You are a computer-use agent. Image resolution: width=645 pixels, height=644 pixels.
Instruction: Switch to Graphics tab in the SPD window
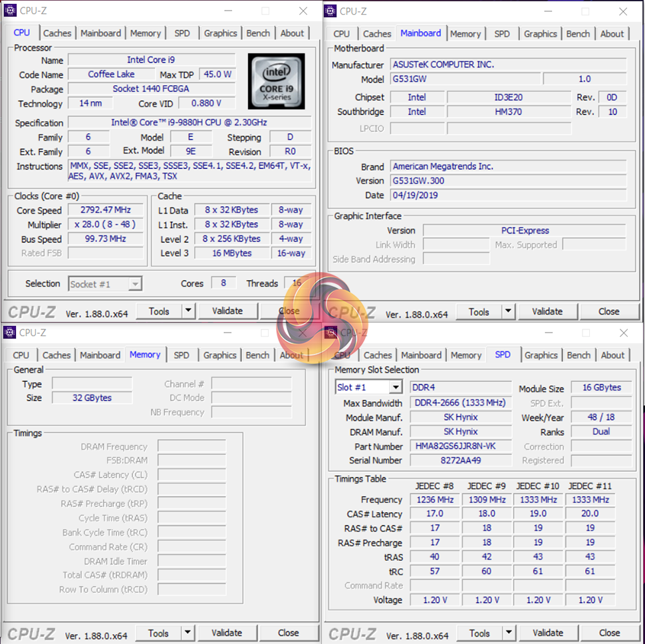541,355
